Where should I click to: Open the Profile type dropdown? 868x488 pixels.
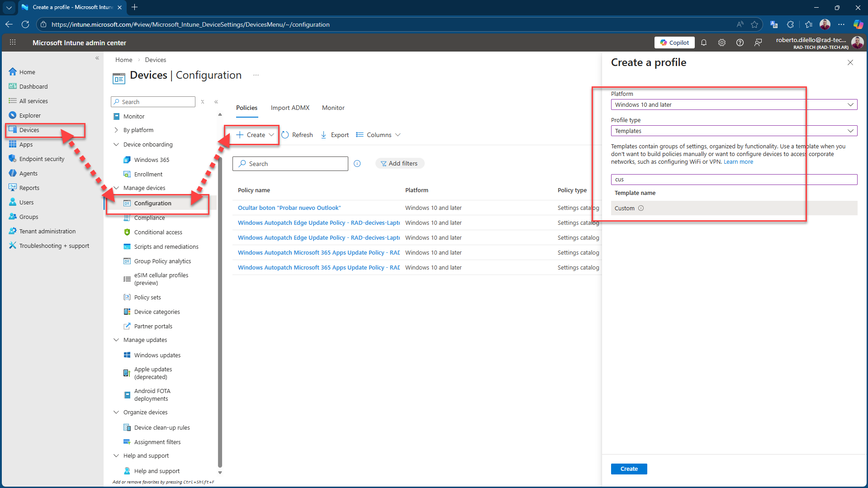pos(734,131)
